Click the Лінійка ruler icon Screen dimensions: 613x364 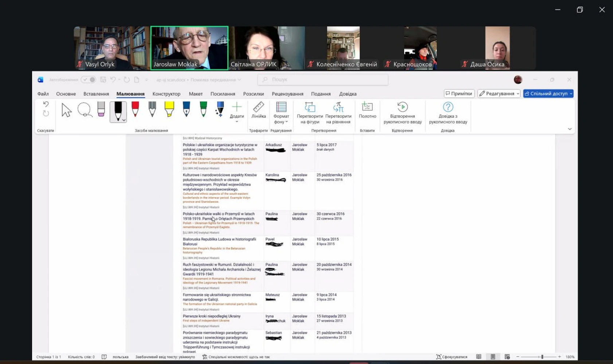coord(258,110)
